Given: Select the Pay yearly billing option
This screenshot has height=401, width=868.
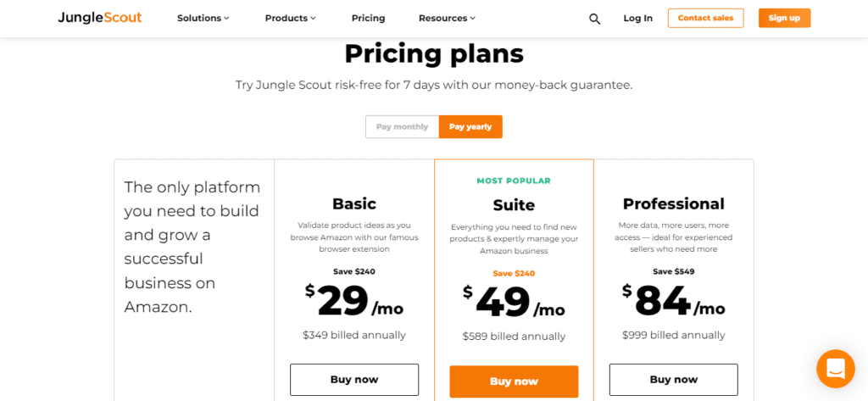Looking at the screenshot, I should [470, 127].
